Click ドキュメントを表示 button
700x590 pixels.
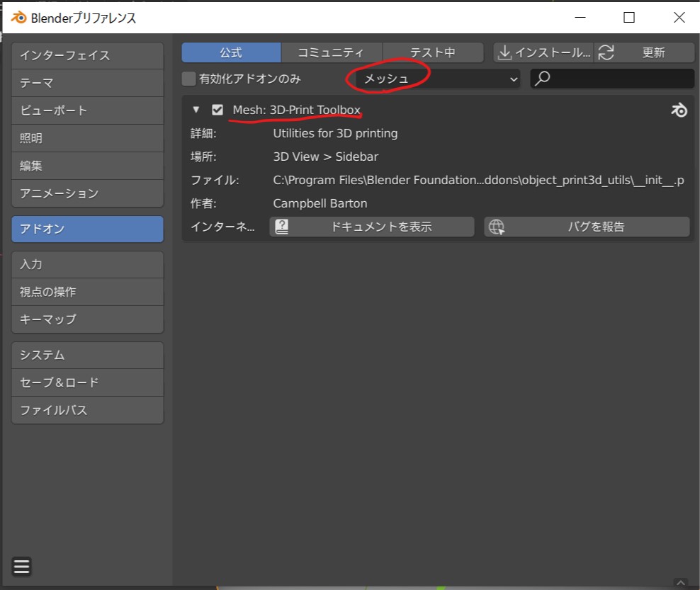[372, 227]
